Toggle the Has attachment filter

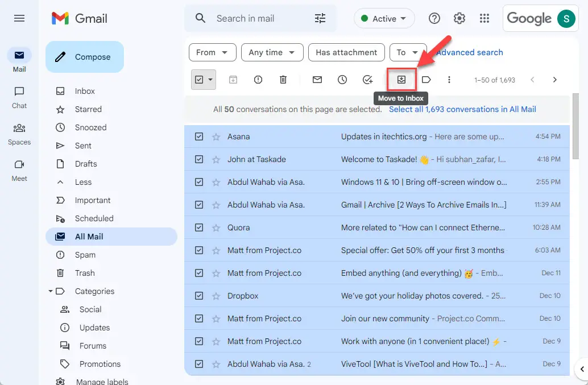pos(346,52)
